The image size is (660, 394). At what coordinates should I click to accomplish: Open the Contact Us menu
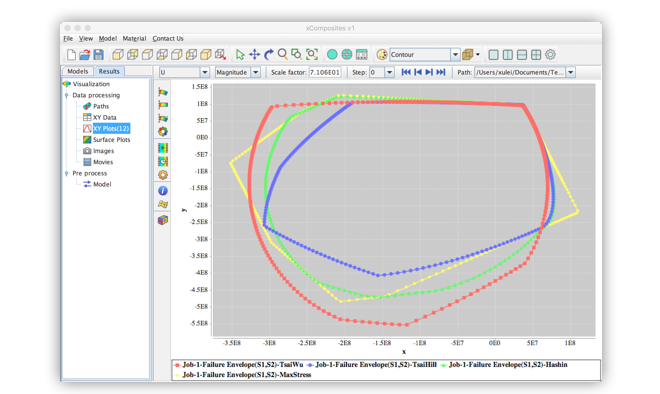click(x=168, y=38)
